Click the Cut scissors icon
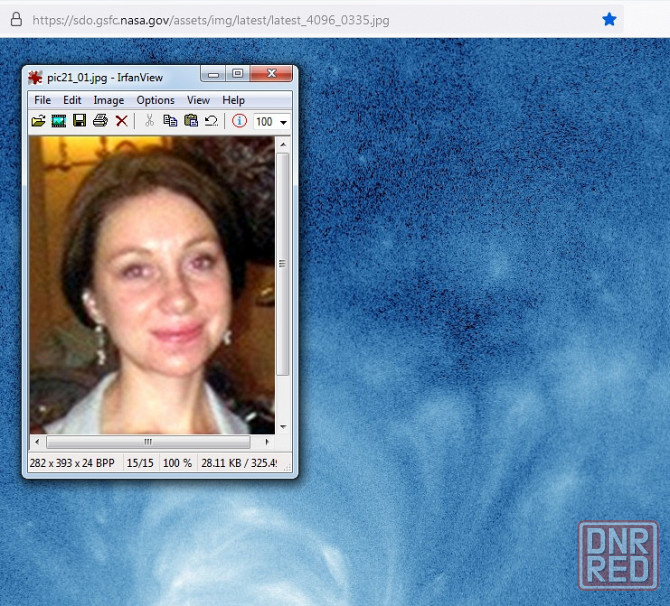Image resolution: width=670 pixels, height=606 pixels. 149,121
